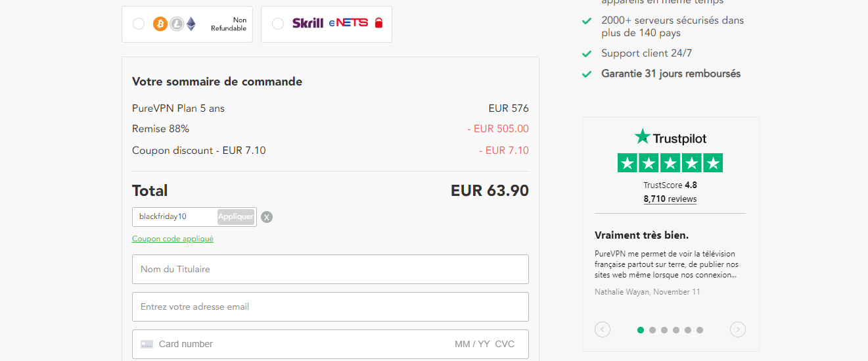Click the red padlock icon

coord(378,24)
